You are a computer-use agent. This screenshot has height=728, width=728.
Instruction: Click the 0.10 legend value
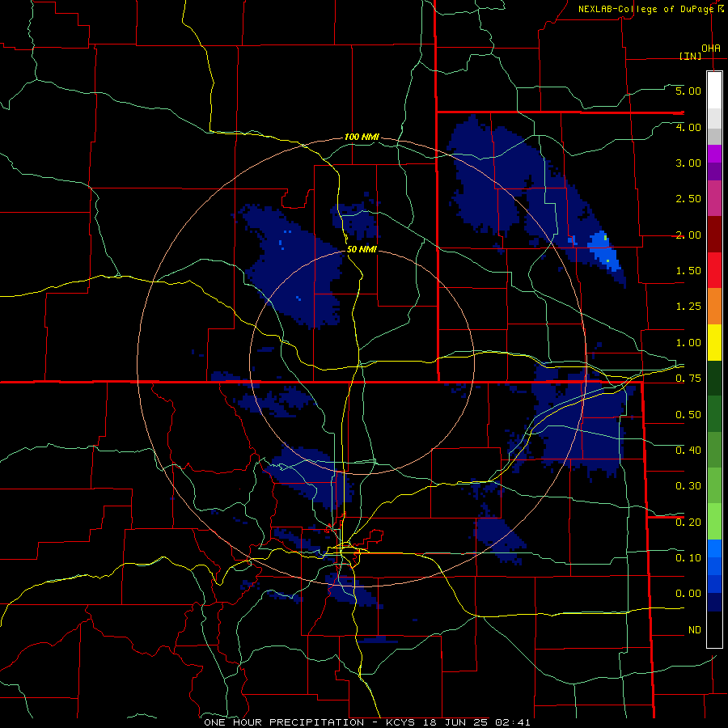pyautogui.click(x=688, y=558)
